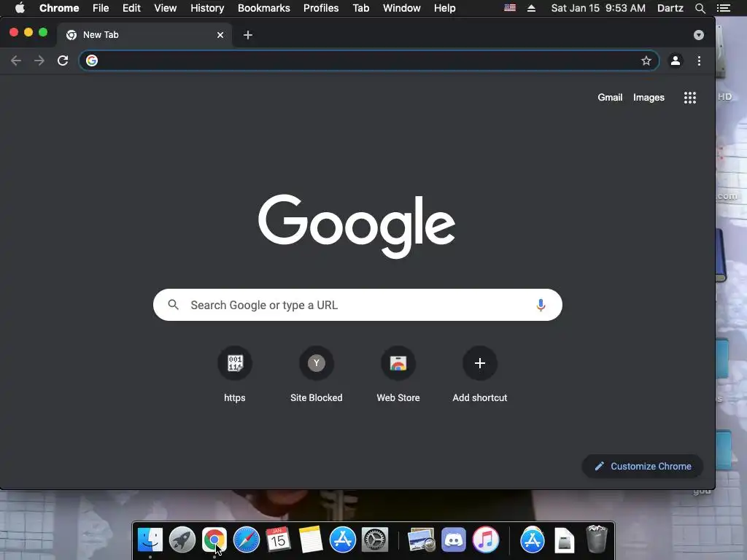Open Discord from the Dock
Screen dimensions: 747x560
click(454, 540)
